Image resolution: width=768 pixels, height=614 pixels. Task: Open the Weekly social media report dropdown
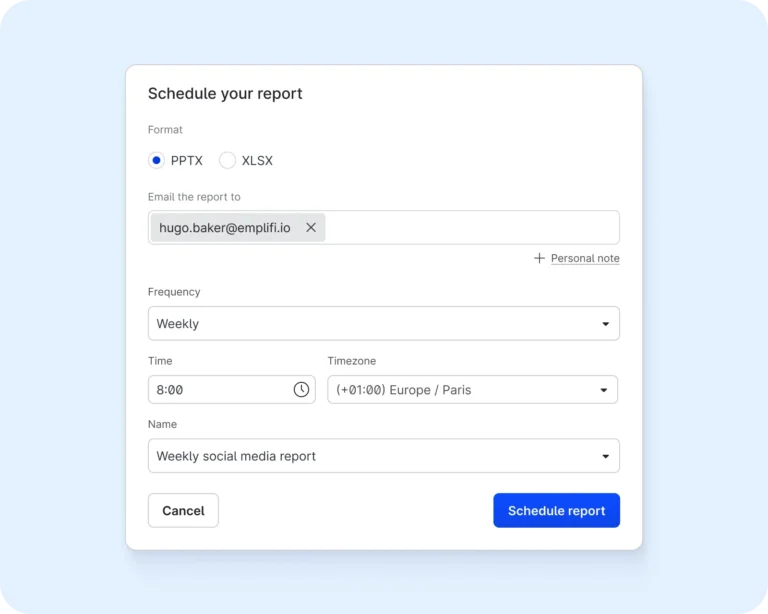click(x=370, y=456)
